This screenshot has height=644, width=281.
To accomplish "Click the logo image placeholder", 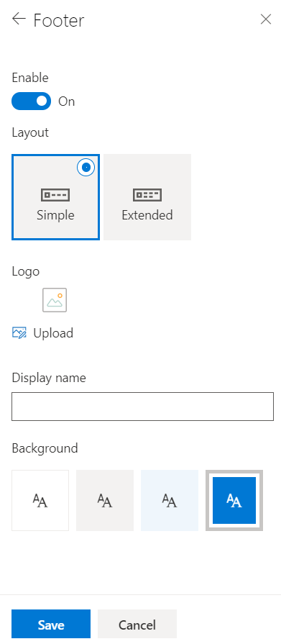I will pos(55,300).
